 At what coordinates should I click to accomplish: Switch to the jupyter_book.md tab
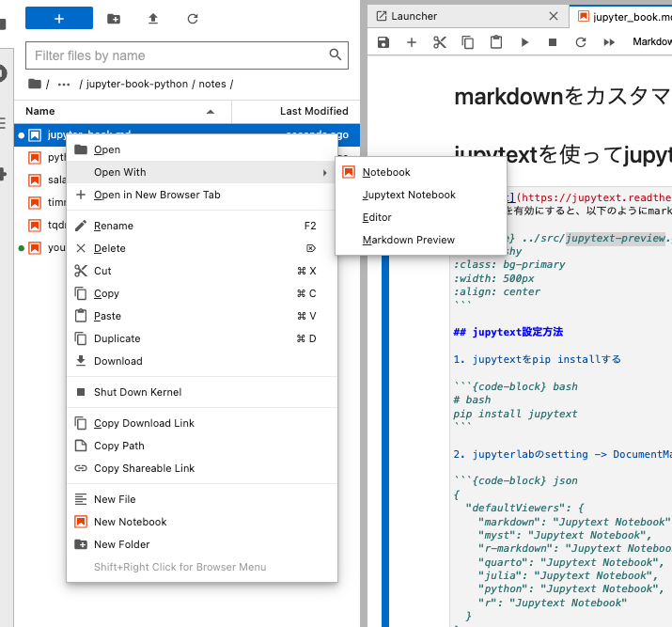[621, 17]
